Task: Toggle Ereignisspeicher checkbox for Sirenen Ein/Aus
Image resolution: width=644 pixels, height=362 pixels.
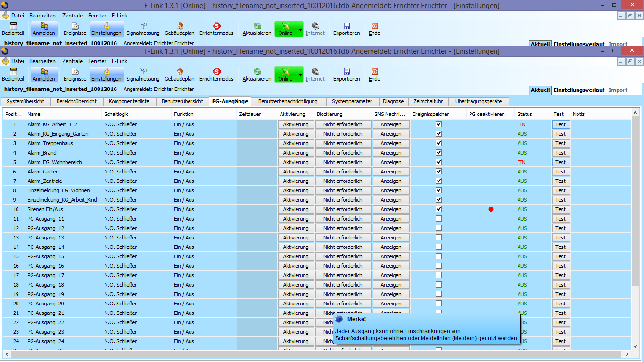Action: (438, 209)
